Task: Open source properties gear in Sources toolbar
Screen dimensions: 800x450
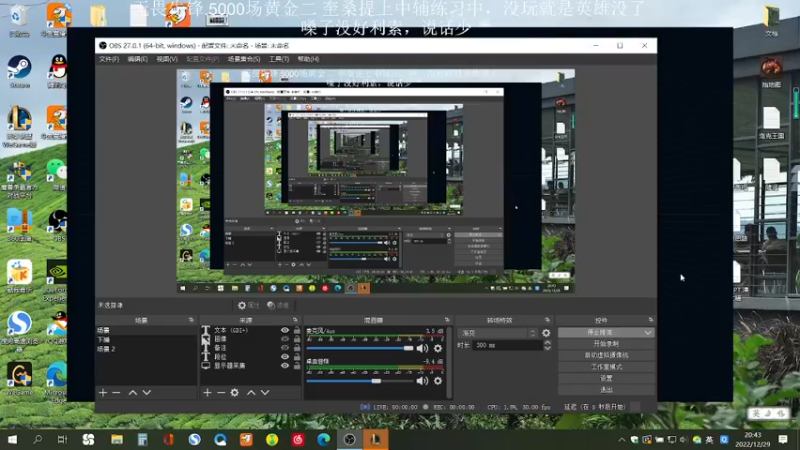Action: coord(235,392)
